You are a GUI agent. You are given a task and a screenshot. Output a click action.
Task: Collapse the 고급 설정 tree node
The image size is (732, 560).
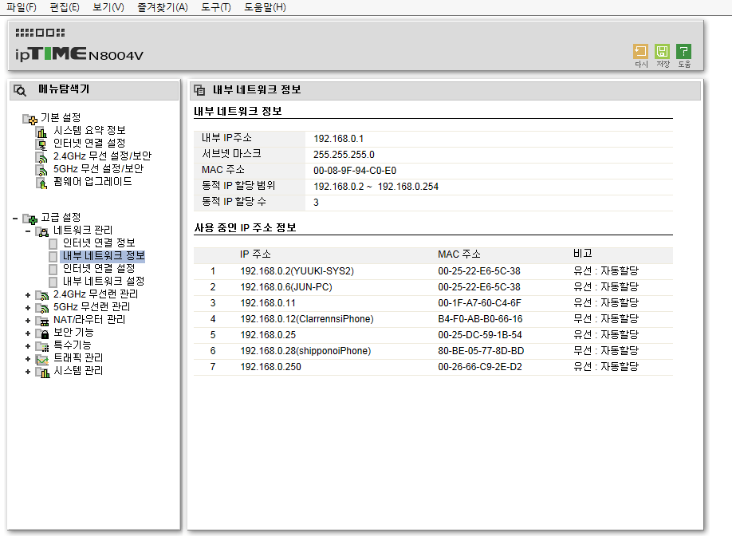click(15, 218)
